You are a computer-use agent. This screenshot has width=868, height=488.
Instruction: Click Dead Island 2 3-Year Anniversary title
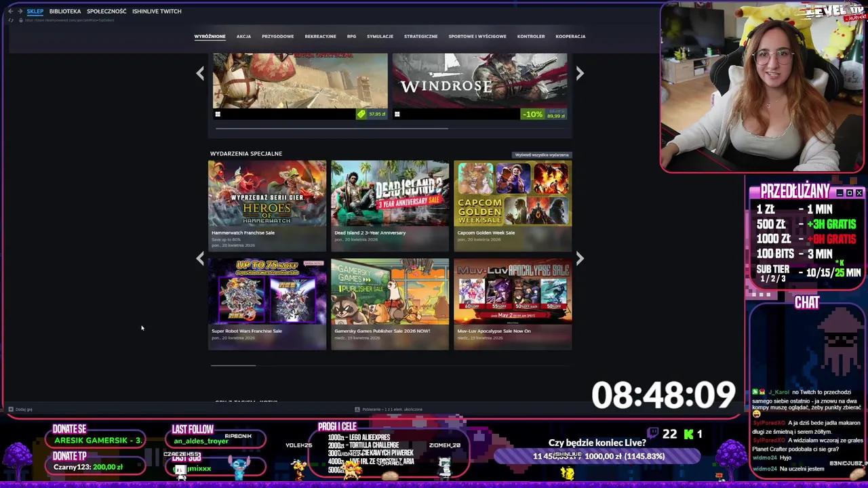[370, 232]
